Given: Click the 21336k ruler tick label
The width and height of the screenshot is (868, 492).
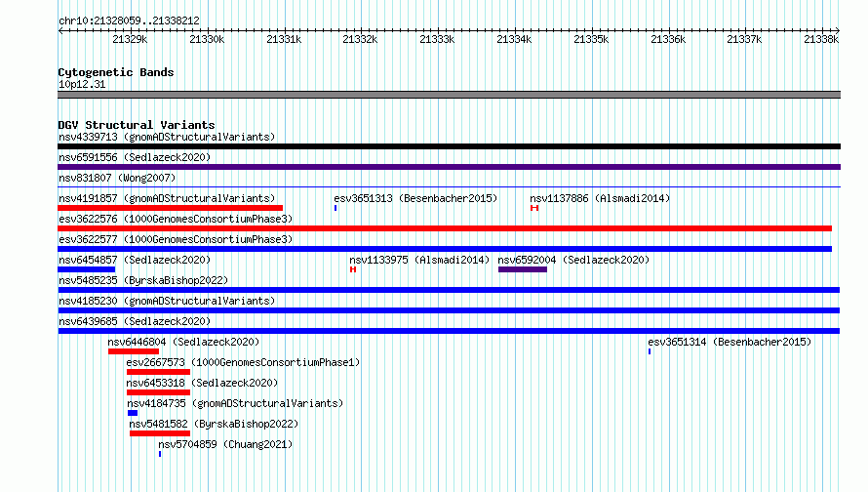Looking at the screenshot, I should [x=668, y=39].
